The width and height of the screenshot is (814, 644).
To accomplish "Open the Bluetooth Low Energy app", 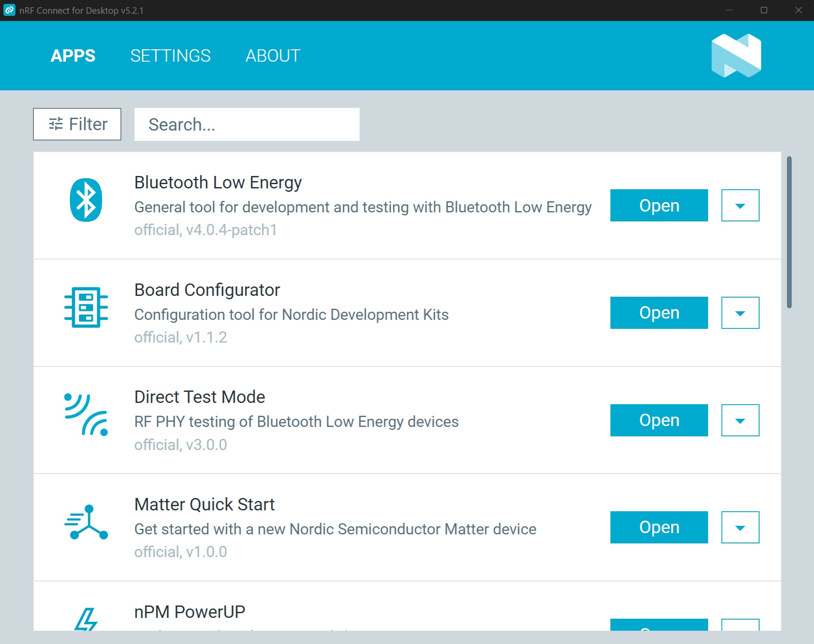I will 658,206.
